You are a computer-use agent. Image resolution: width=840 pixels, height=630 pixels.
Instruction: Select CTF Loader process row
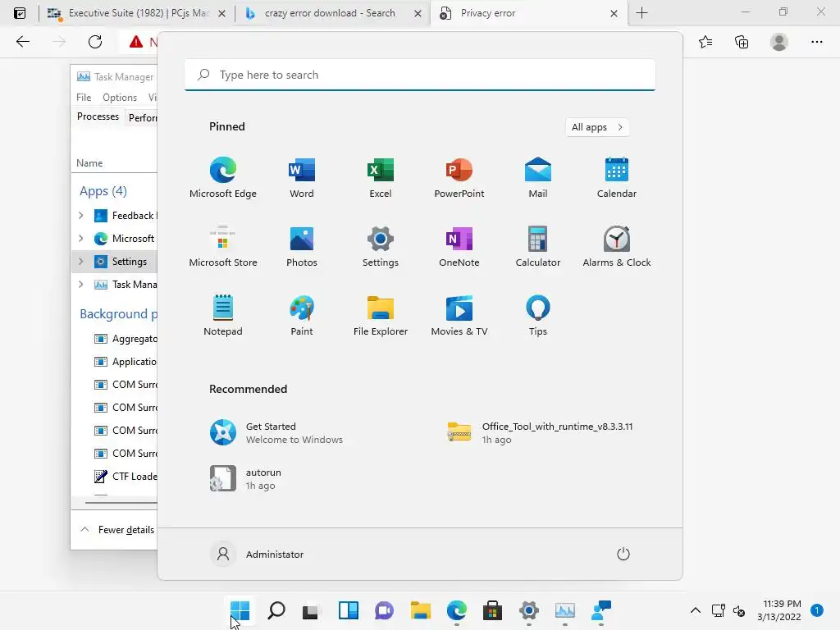115,477
